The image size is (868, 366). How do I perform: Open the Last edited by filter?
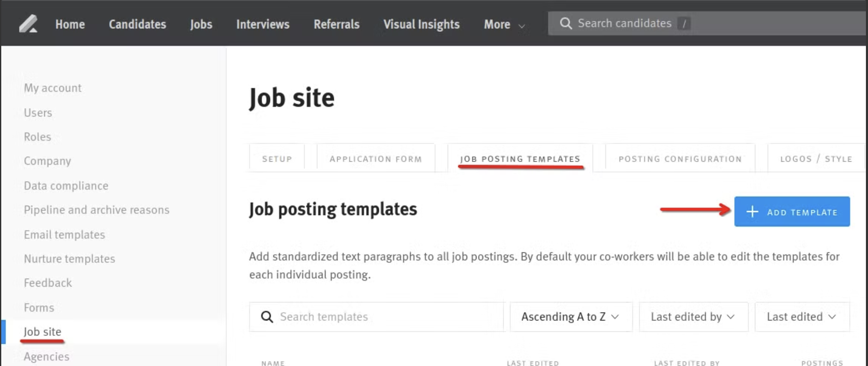tap(693, 317)
